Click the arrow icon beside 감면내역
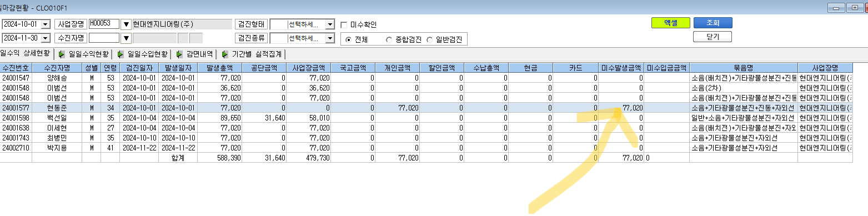Screen dimensions: 868x216 179,54
